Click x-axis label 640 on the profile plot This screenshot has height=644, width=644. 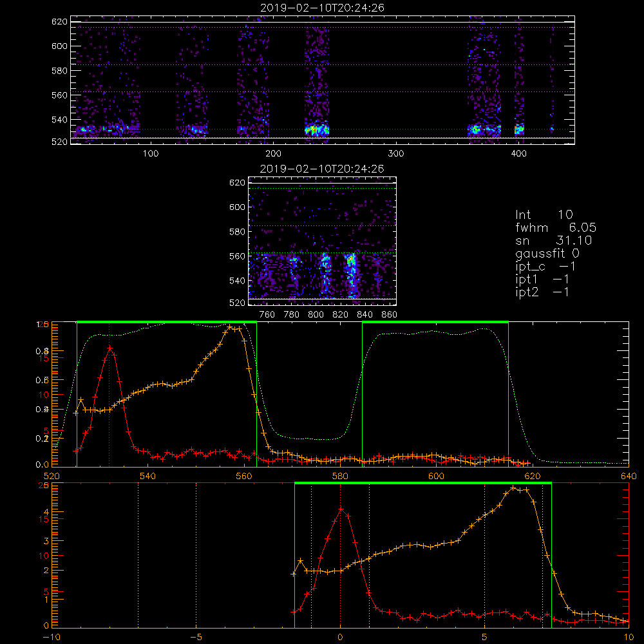(x=629, y=476)
